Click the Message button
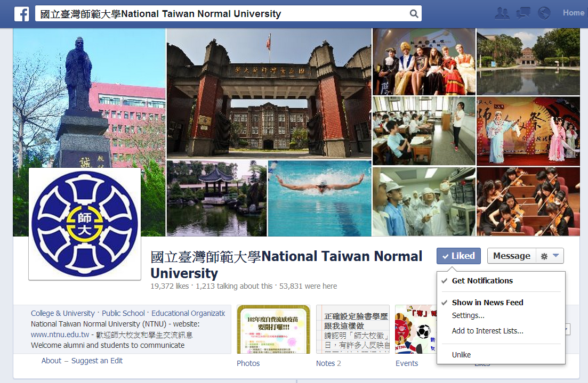This screenshot has width=588, height=383. (x=512, y=256)
